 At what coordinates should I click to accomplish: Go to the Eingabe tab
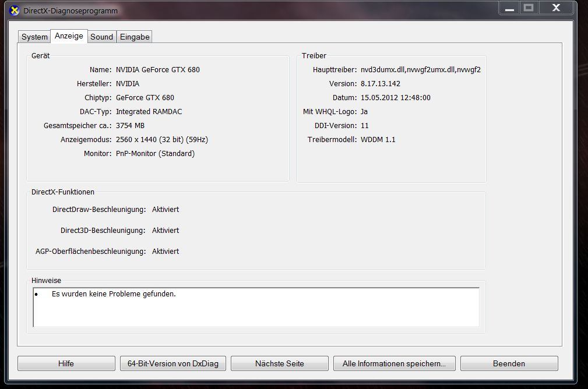click(x=135, y=37)
